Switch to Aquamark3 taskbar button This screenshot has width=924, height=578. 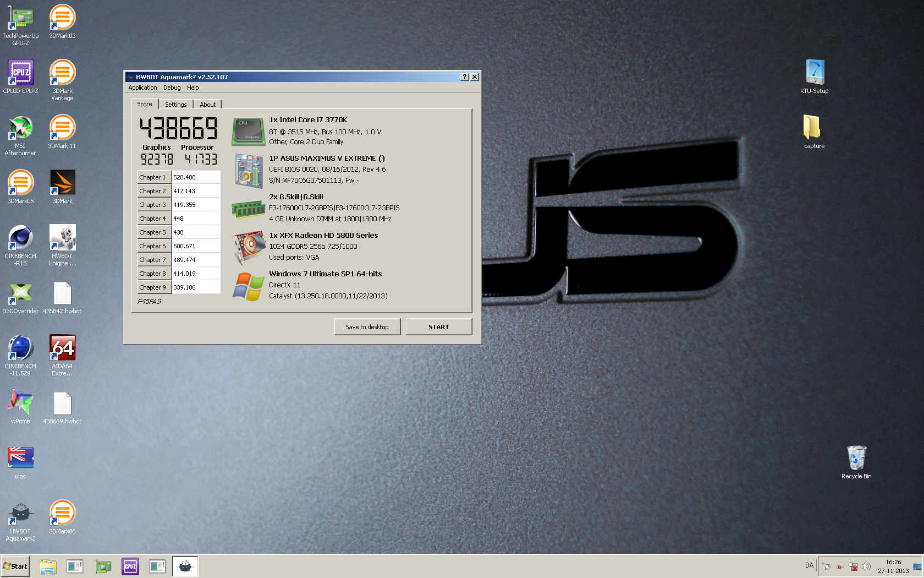185,566
